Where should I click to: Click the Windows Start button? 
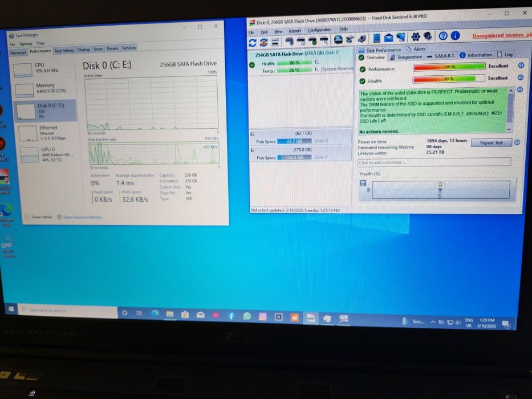pyautogui.click(x=11, y=309)
